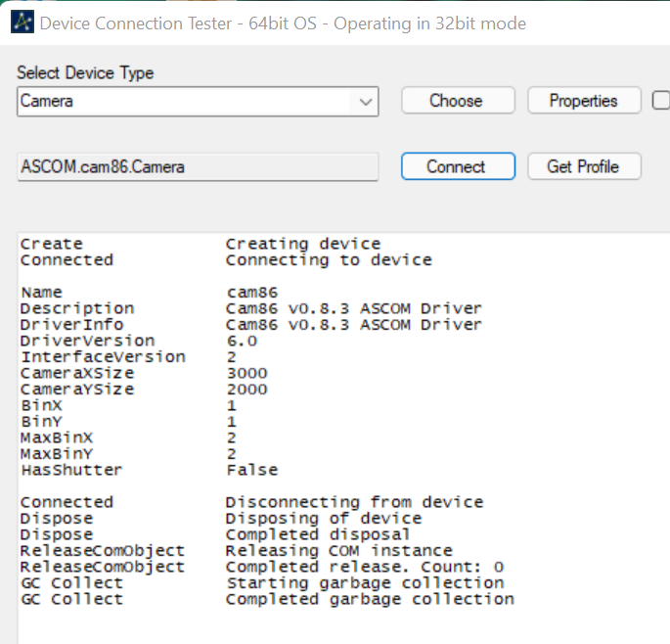Click 'Starting garbage collection' log line
This screenshot has width=670, height=644.
(365, 583)
